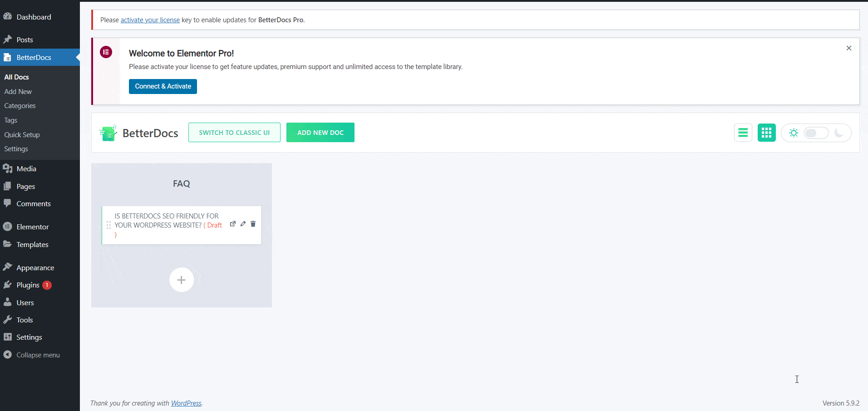Image resolution: width=868 pixels, height=411 pixels.
Task: Click the activate your license link
Action: [149, 20]
